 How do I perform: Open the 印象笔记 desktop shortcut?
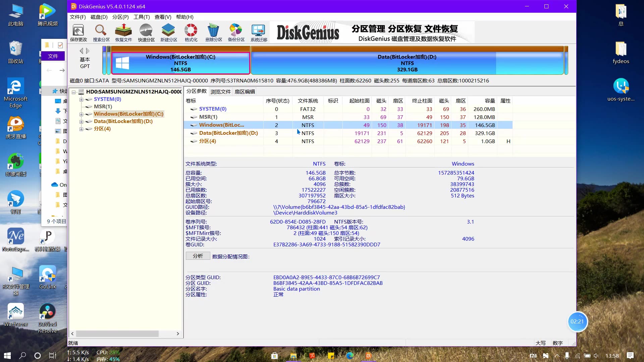(x=15, y=165)
